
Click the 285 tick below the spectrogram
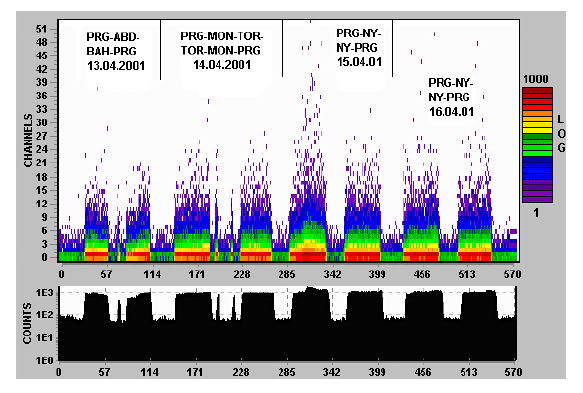coord(287,275)
